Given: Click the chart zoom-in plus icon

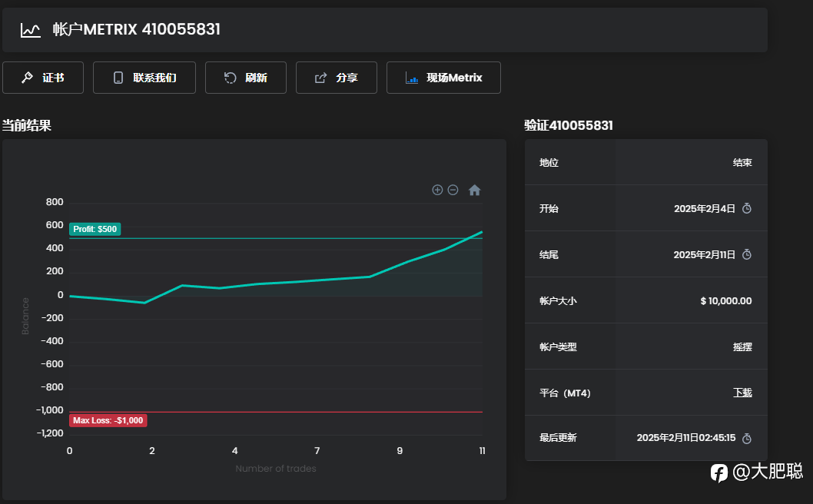Looking at the screenshot, I should pos(437,190).
